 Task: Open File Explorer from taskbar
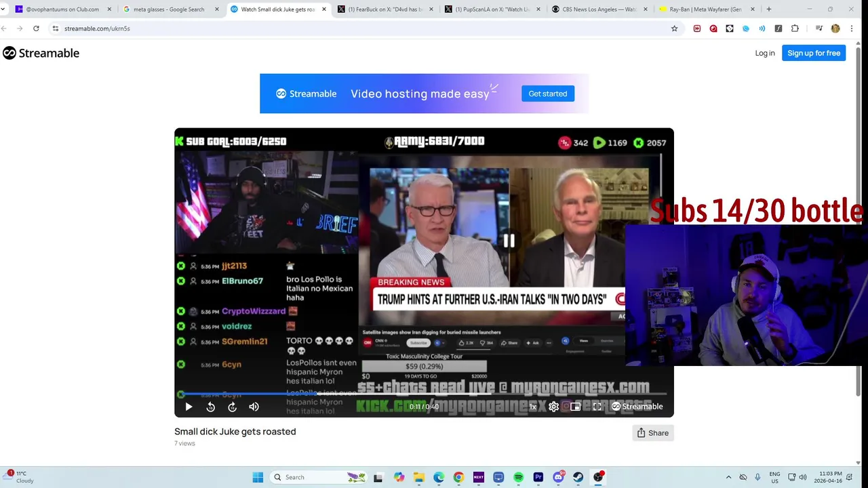point(418,477)
